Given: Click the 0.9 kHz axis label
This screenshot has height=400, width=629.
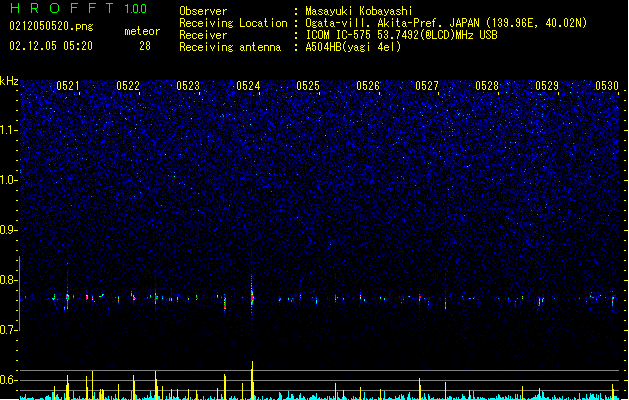Looking at the screenshot, I should (x=9, y=229).
